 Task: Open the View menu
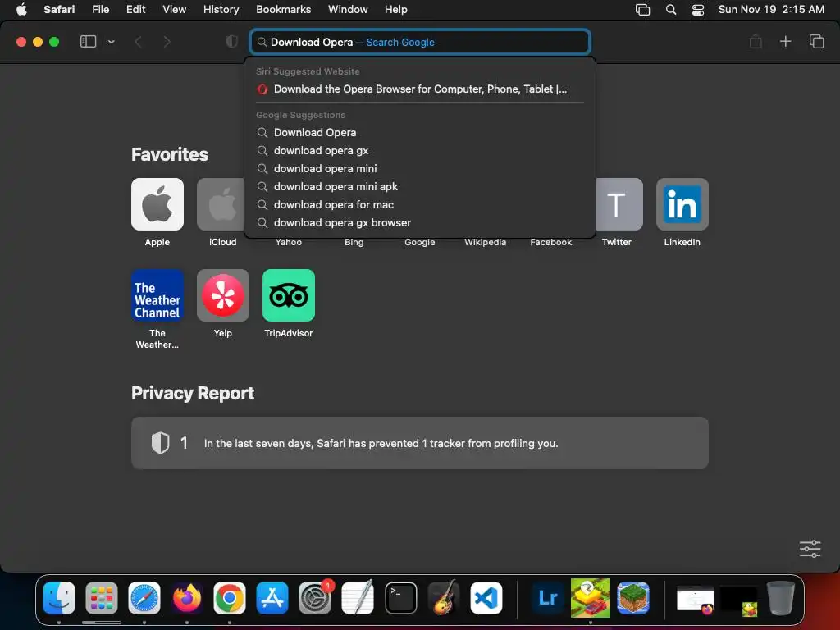(174, 9)
